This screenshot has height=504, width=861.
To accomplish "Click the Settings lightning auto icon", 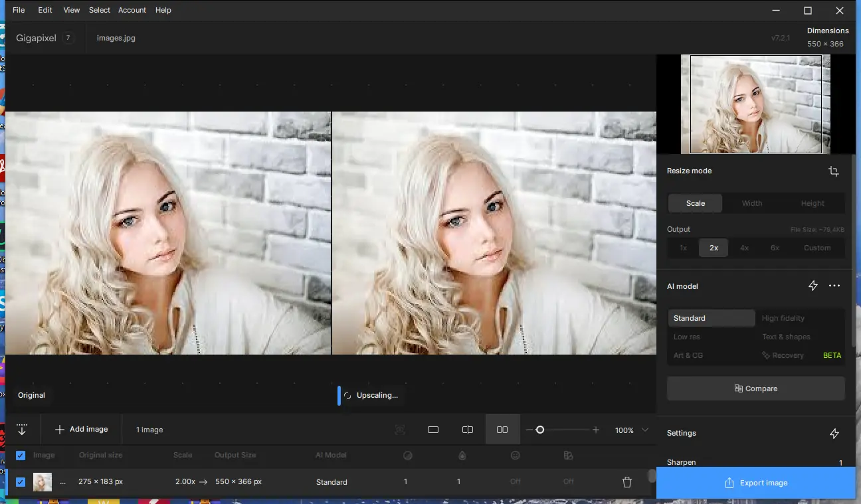I will (834, 433).
